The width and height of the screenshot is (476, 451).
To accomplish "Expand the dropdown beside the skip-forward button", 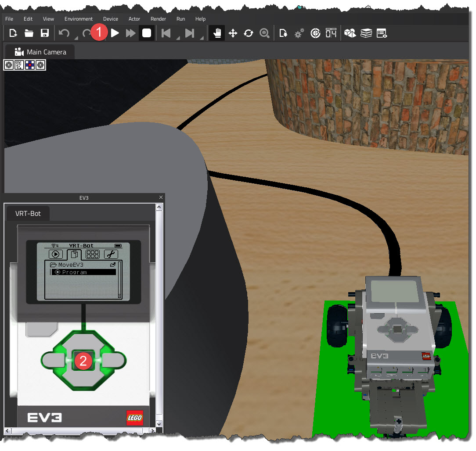I will tap(202, 38).
